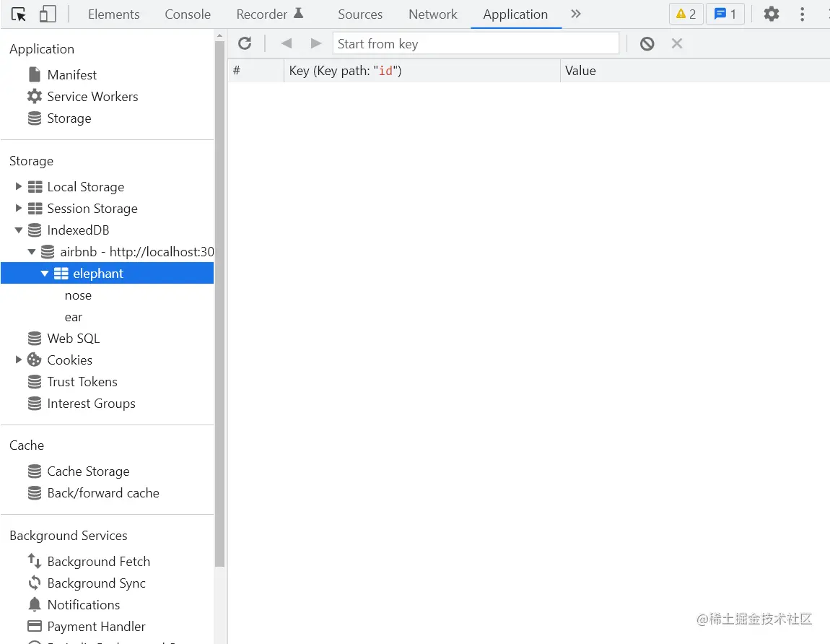Viewport: 830px width, 644px height.
Task: Refresh the object store data
Action: 245,43
